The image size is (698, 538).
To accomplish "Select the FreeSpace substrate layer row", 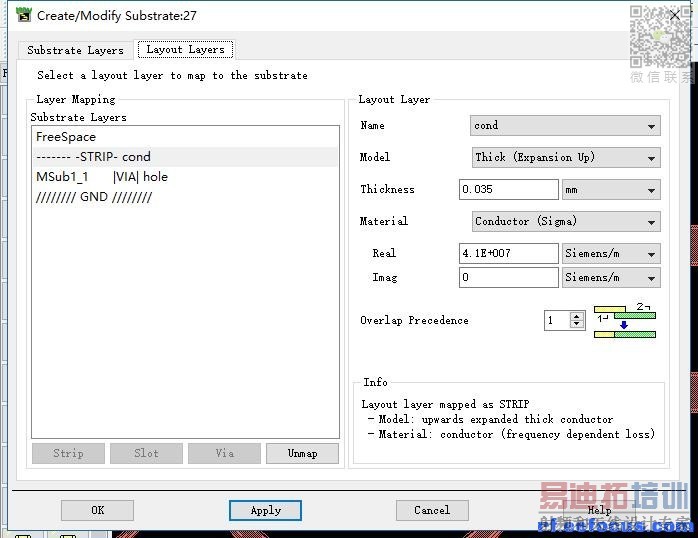I will (185, 137).
